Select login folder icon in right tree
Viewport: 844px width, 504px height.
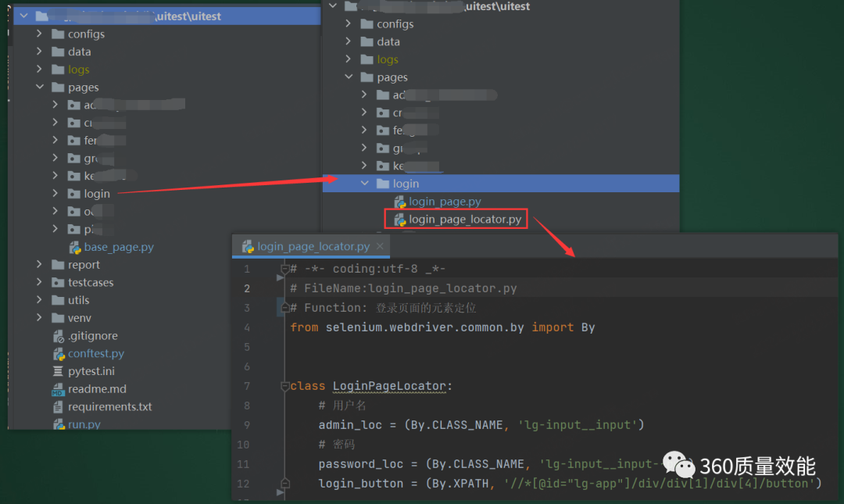coord(383,184)
